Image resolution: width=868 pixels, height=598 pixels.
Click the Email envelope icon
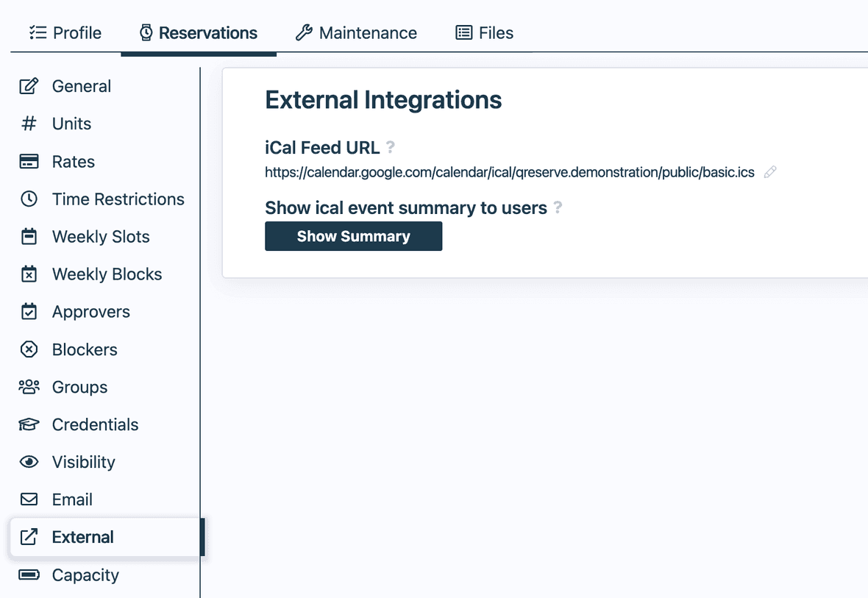tap(29, 499)
